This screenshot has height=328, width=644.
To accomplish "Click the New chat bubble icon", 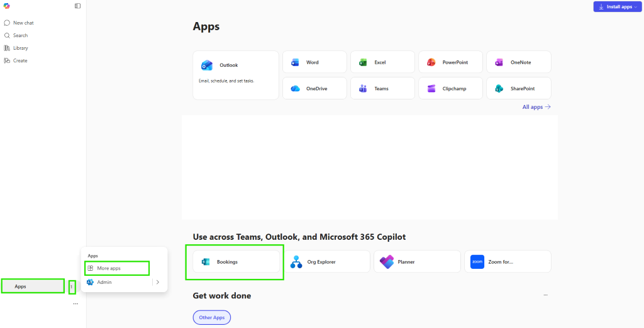I will tap(7, 23).
